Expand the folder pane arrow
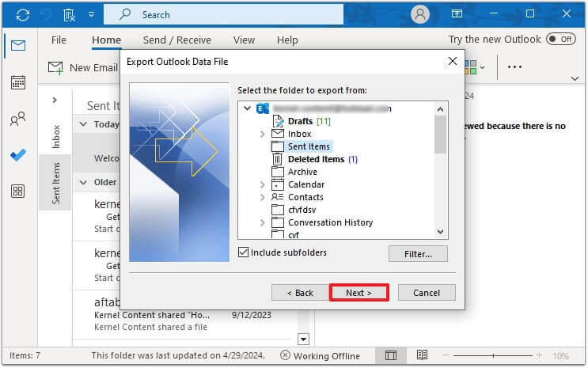 (55, 100)
